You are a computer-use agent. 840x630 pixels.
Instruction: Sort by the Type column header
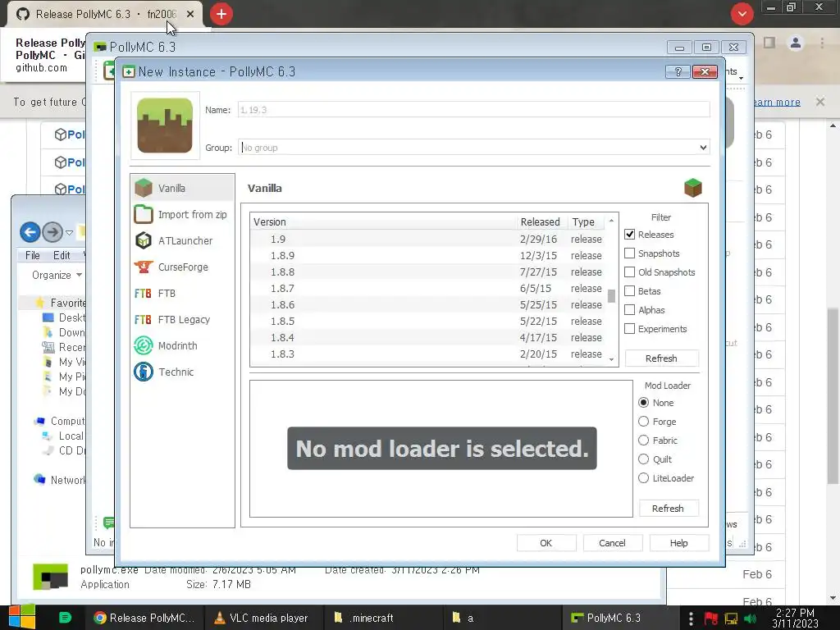click(x=586, y=221)
